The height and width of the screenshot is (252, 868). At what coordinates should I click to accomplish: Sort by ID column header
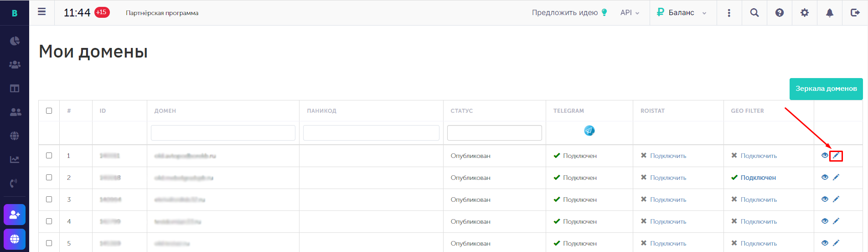pyautogui.click(x=103, y=111)
